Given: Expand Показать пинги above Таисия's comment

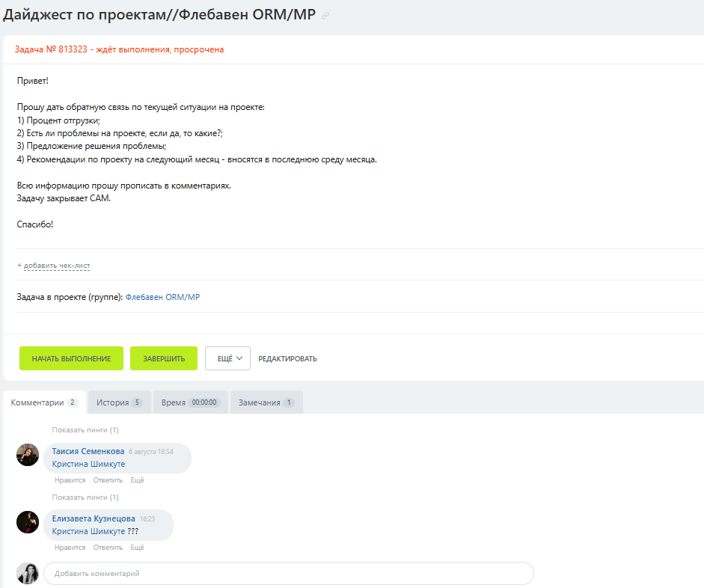Looking at the screenshot, I should pyautogui.click(x=85, y=430).
